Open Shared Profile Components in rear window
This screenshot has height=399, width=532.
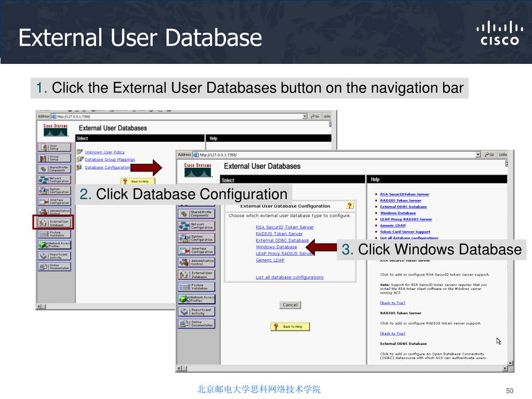(54, 169)
